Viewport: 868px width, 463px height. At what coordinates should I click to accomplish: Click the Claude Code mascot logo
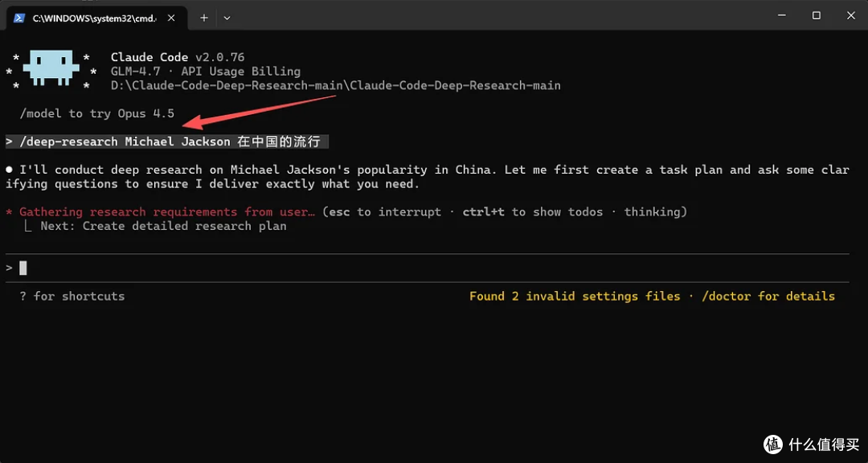(51, 68)
